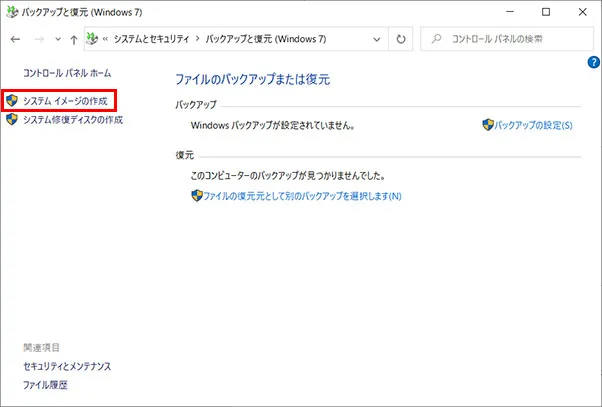Maximize the window
The width and height of the screenshot is (602, 407).
(546, 12)
